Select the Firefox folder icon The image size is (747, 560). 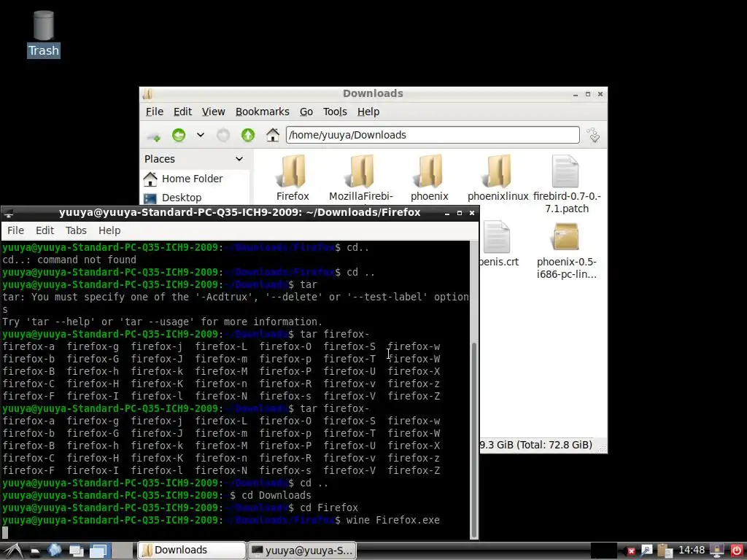293,177
